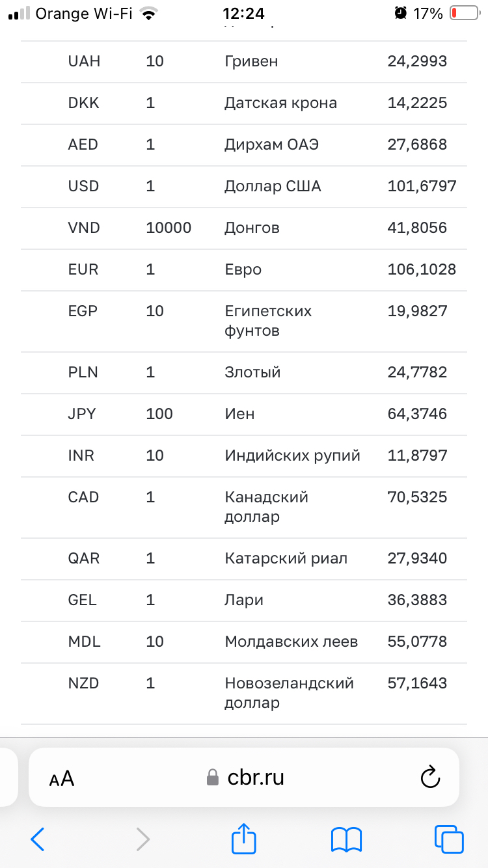Tap the Safari forward arrow
This screenshot has width=488, height=868.
coord(142,839)
